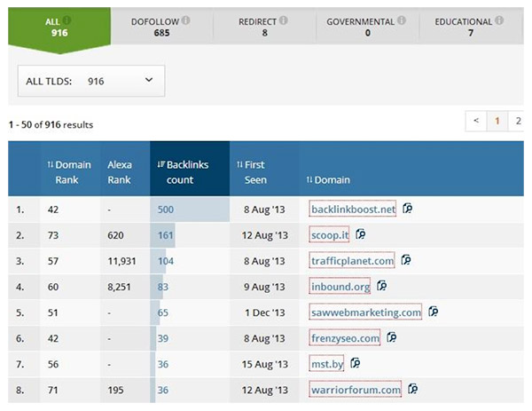Click Alexa Rank value 195
This screenshot has width=532, height=411.
115,390
